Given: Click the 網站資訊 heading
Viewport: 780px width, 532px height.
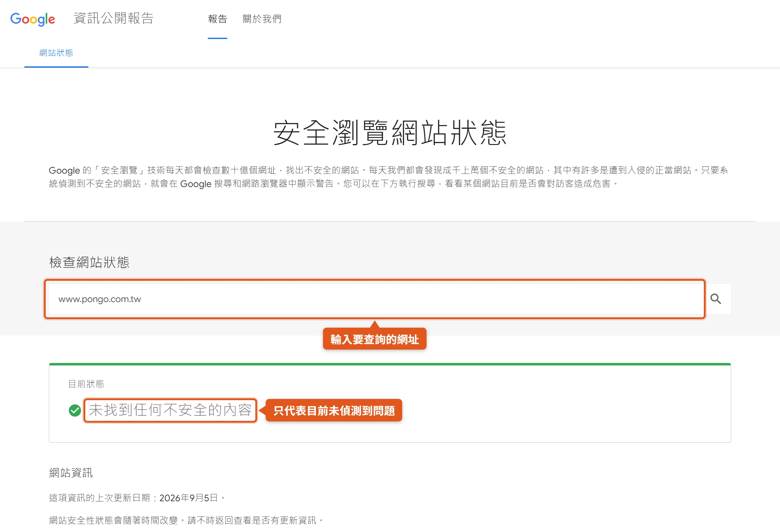Looking at the screenshot, I should click(71, 473).
